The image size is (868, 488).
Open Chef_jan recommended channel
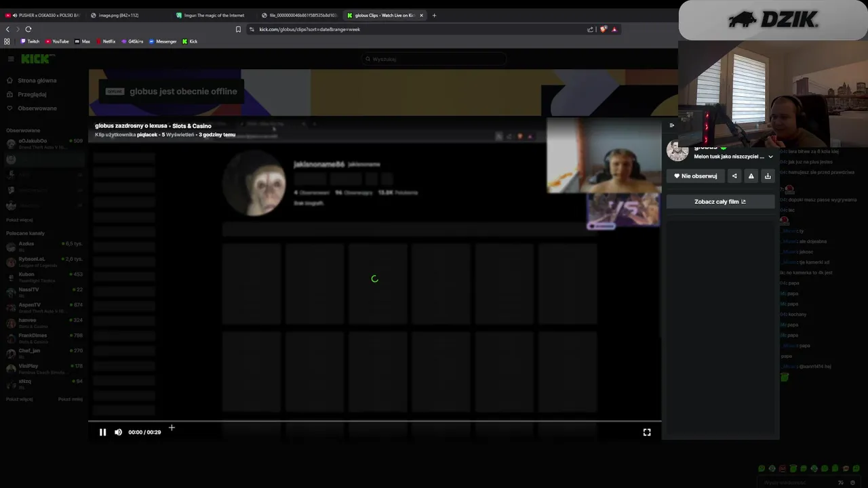tap(44, 352)
